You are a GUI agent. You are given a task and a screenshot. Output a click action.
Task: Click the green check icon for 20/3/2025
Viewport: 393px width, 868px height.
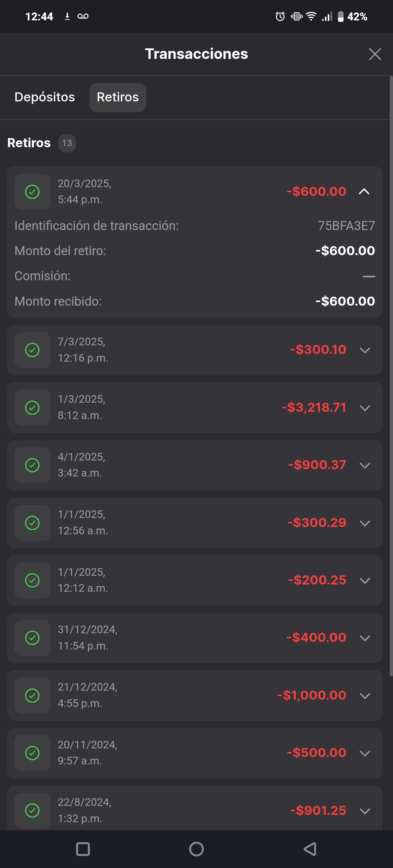[32, 192]
